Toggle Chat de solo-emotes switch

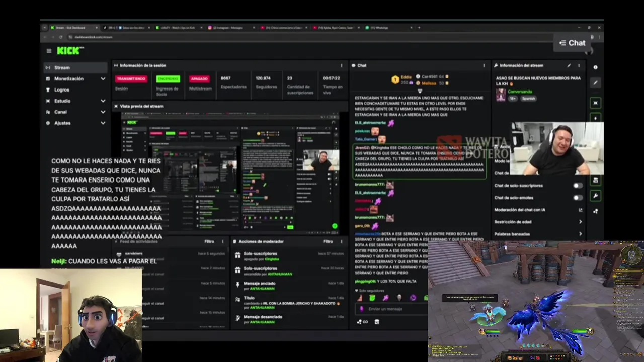click(578, 198)
